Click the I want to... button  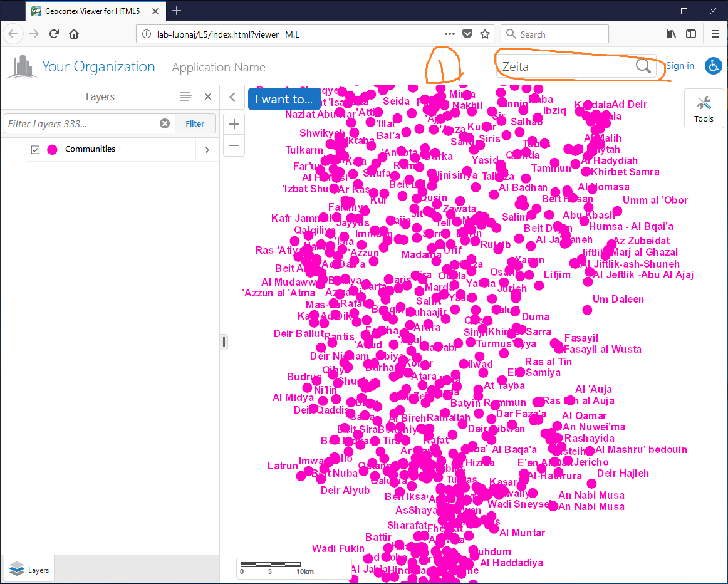(x=284, y=99)
